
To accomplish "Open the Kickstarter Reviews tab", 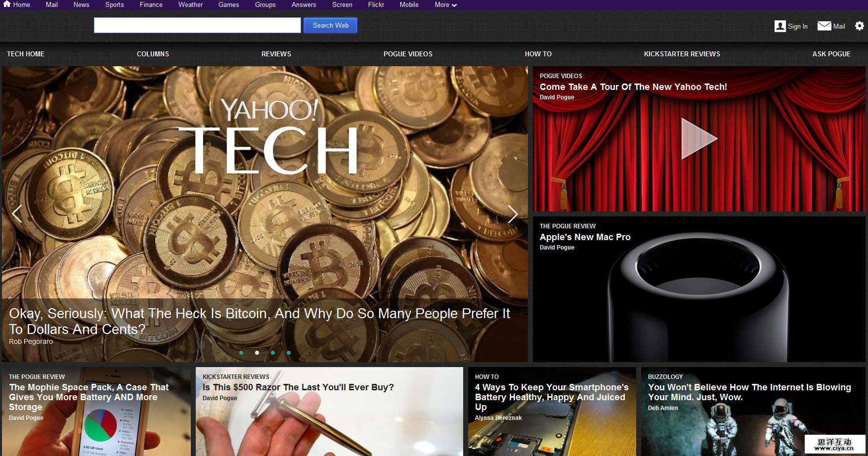I will pyautogui.click(x=682, y=54).
